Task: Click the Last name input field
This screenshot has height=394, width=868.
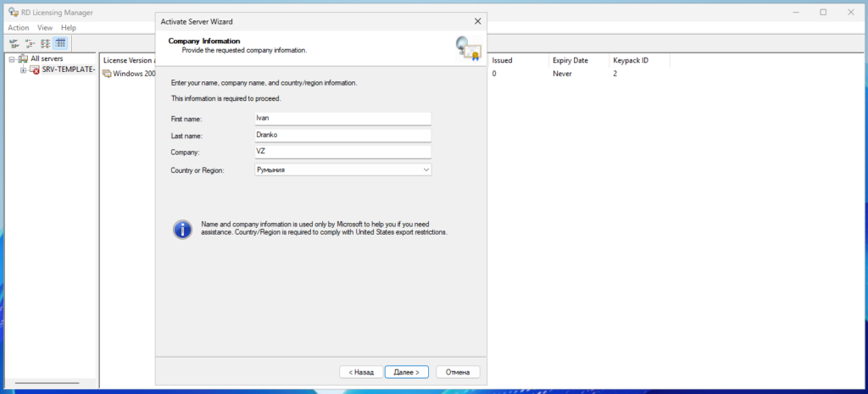Action: (x=342, y=135)
